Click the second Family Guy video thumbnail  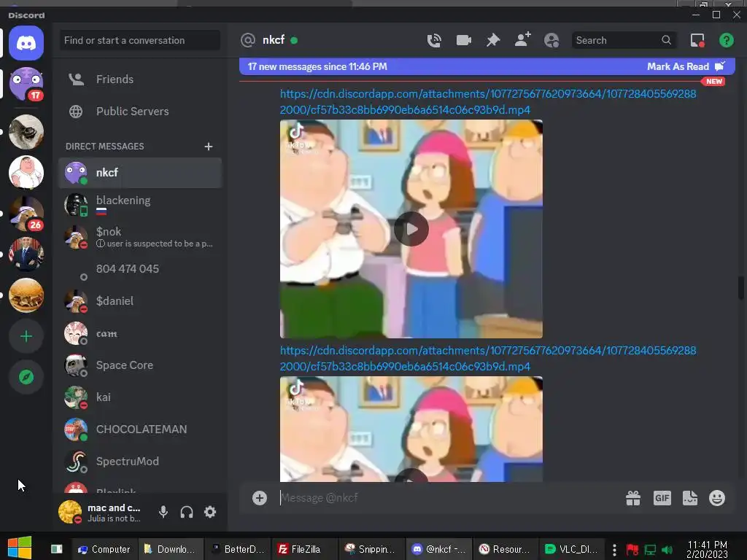pyautogui.click(x=411, y=429)
